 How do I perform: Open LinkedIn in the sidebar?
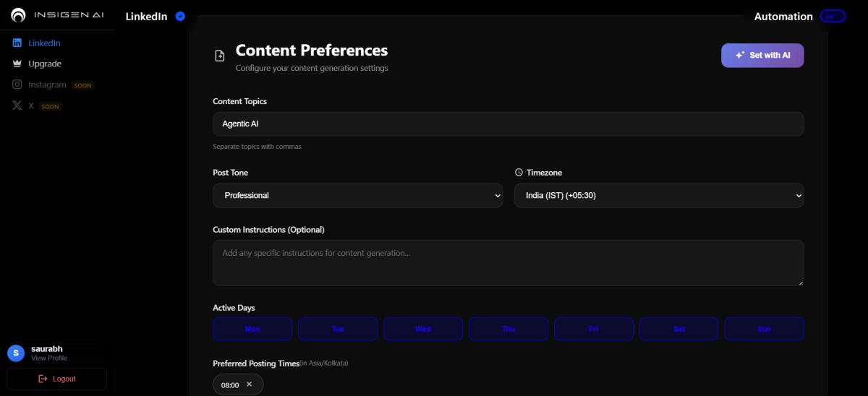[44, 43]
